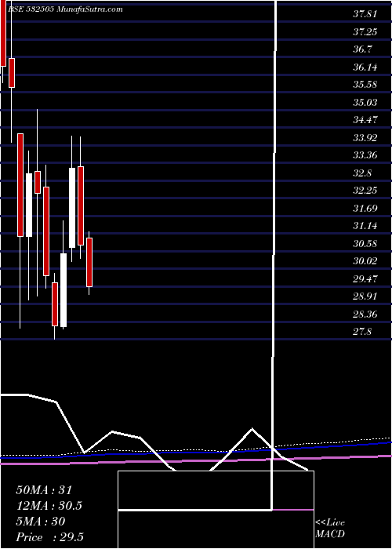Select the last red candlestick on the chart
The height and width of the screenshot is (549, 392).
click(89, 262)
